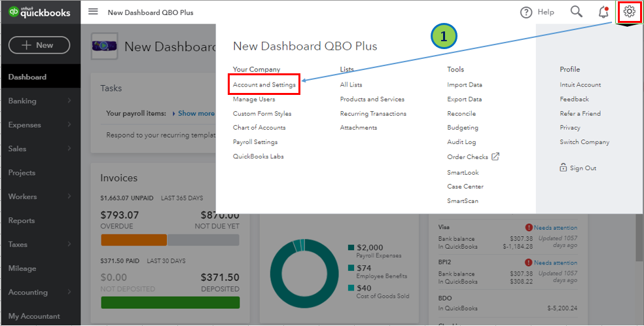The width and height of the screenshot is (644, 326).
Task: Click the Order Checks external link icon
Action: (x=495, y=156)
